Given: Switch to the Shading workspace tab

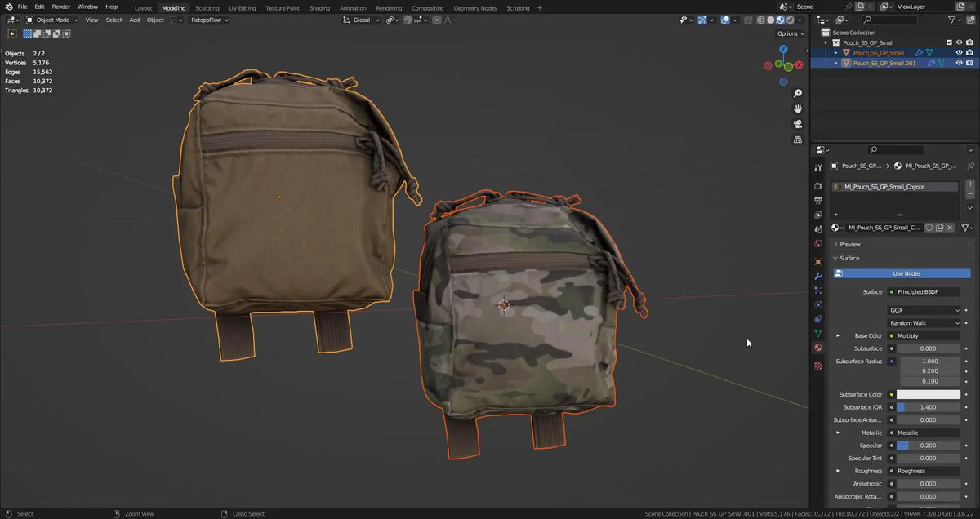Looking at the screenshot, I should pyautogui.click(x=320, y=7).
